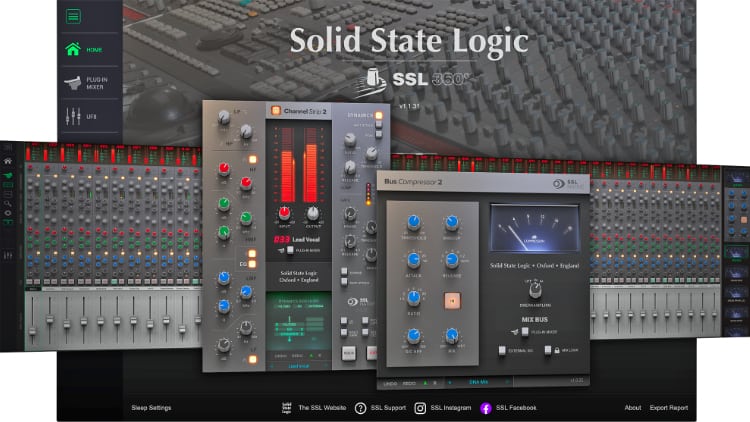Click the Channel Strip Input trim red knob
The image size is (750, 422).
284,212
